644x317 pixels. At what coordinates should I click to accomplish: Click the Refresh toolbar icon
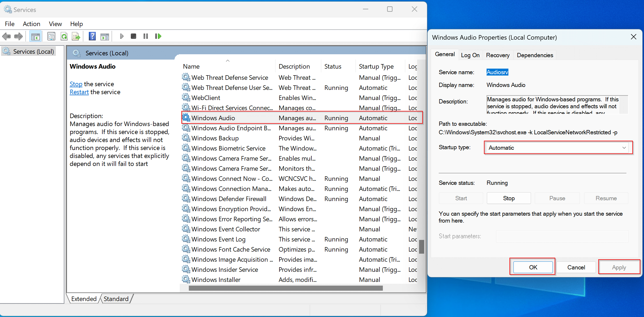point(64,36)
